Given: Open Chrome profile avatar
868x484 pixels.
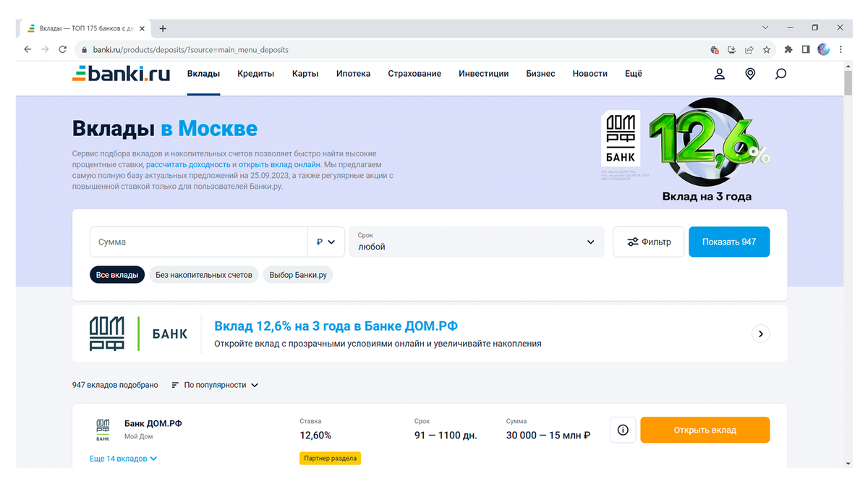Looking at the screenshot, I should coord(823,50).
